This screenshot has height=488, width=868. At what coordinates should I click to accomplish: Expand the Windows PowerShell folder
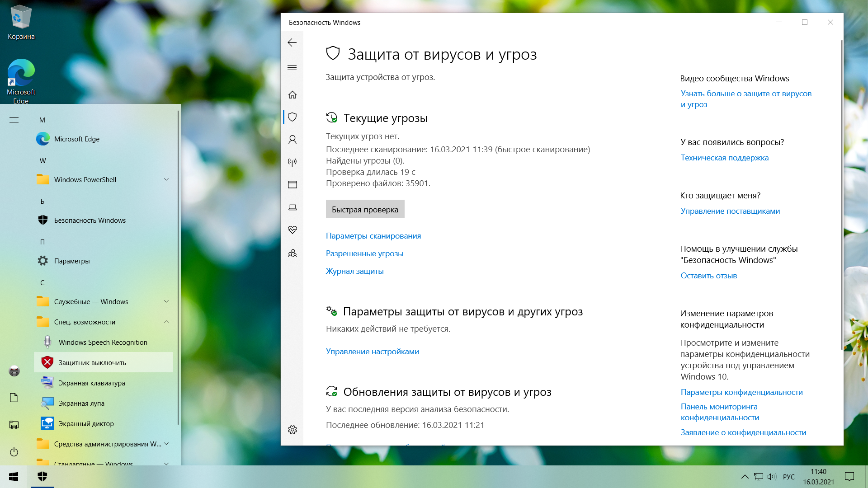pyautogui.click(x=104, y=180)
